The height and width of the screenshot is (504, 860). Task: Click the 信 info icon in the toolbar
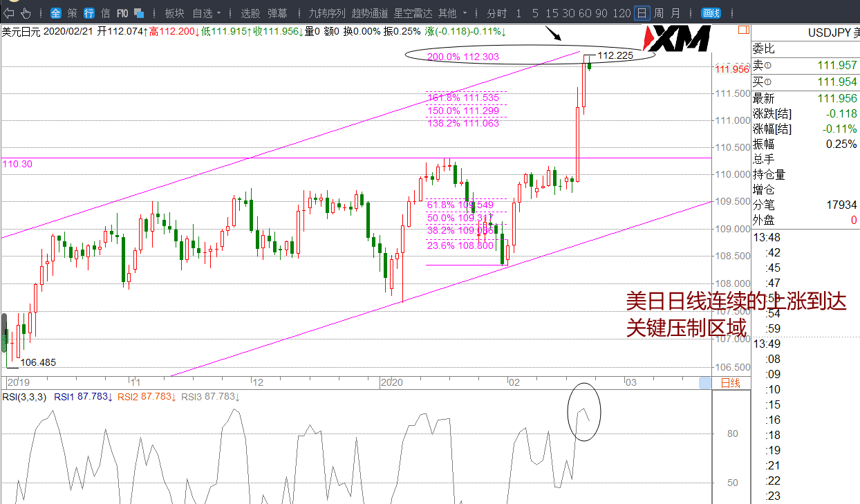(x=105, y=12)
